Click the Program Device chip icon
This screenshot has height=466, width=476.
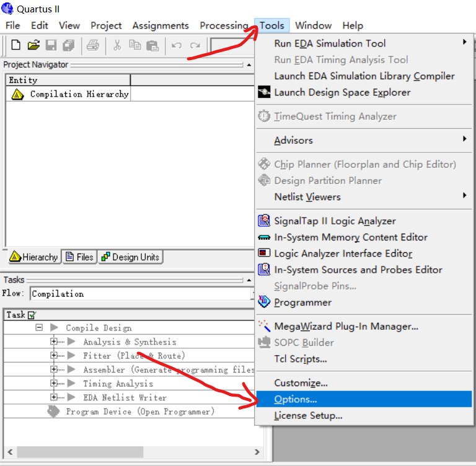coord(55,411)
